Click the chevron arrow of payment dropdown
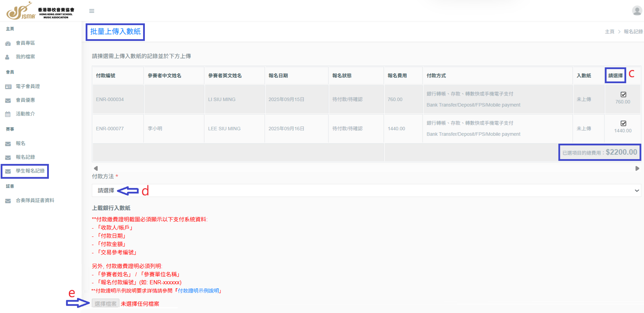 (637, 191)
